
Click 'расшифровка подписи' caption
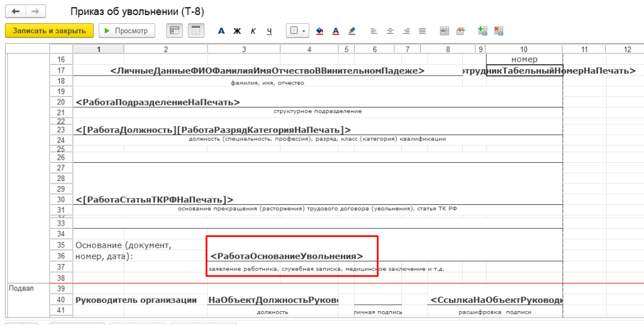495,312
